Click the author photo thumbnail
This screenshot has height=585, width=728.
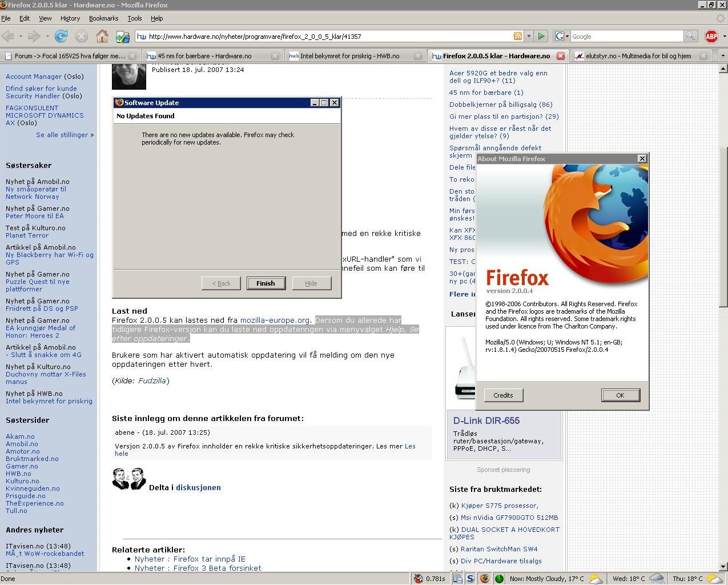coord(129,77)
